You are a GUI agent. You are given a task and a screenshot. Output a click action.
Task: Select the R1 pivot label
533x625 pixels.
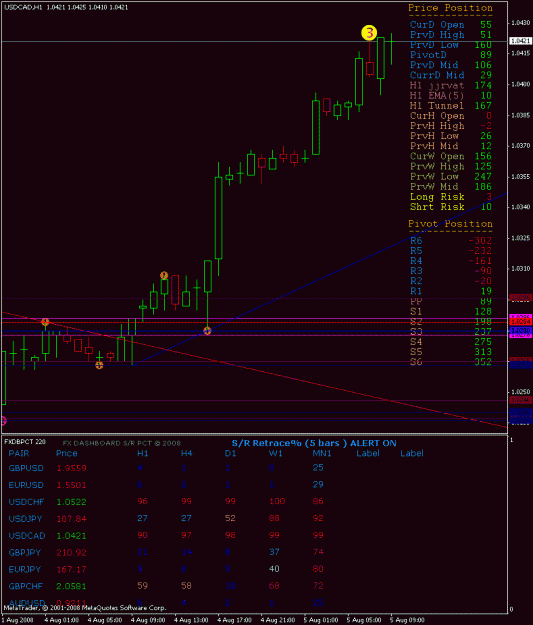point(416,291)
